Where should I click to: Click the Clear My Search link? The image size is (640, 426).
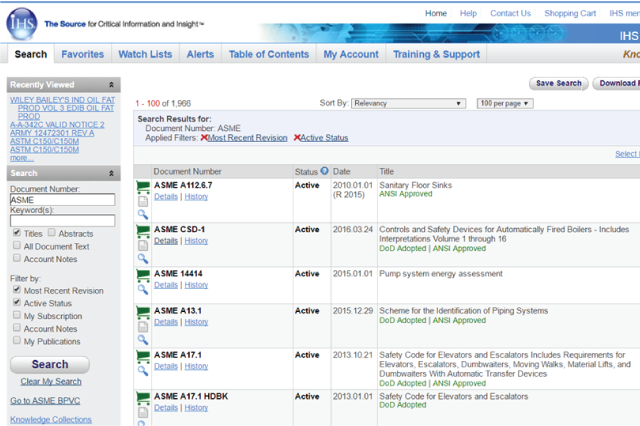[x=51, y=382]
